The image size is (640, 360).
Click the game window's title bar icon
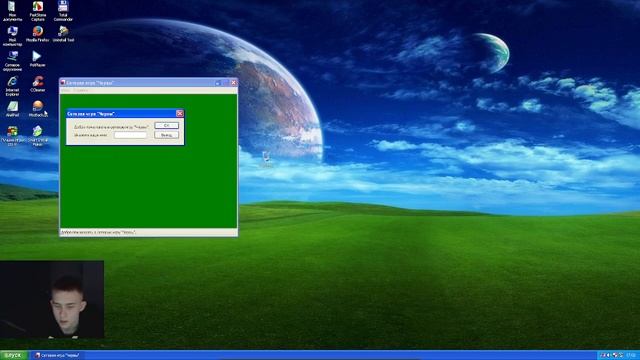coord(63,83)
